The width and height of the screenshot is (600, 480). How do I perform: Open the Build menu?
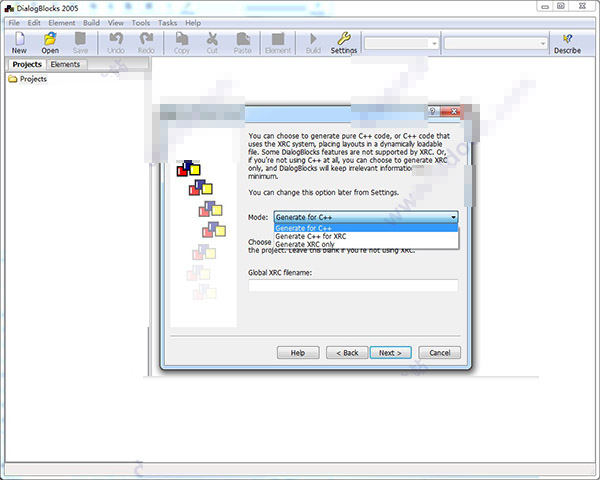[91, 23]
